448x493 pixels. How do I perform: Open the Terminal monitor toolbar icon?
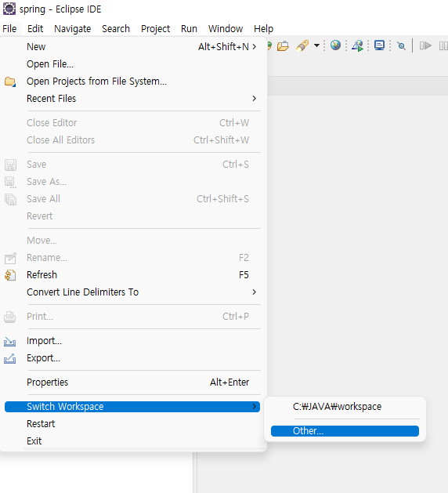(379, 45)
